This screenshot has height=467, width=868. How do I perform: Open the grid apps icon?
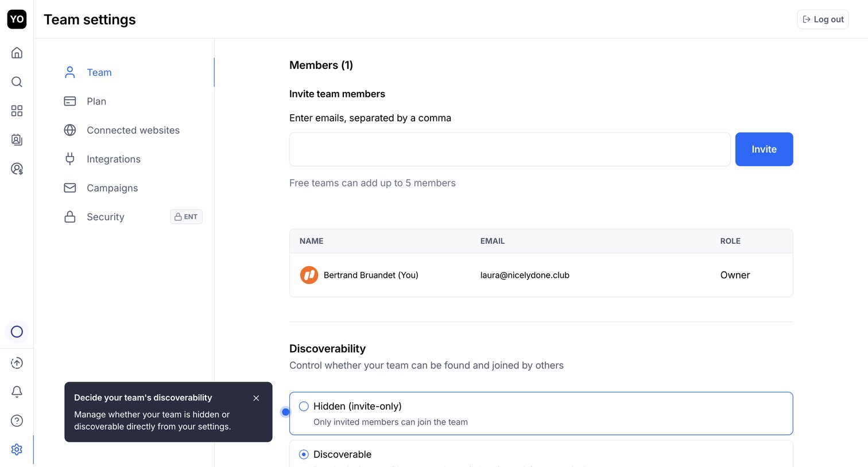[x=17, y=111]
